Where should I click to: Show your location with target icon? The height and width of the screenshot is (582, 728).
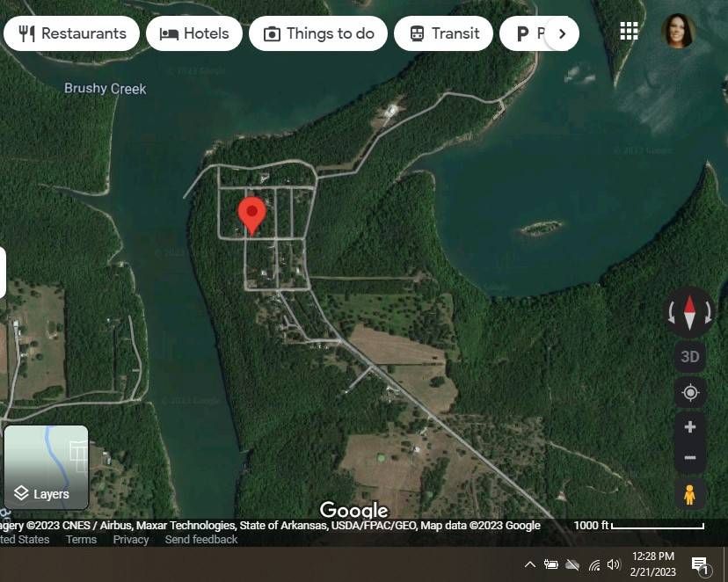coord(690,393)
